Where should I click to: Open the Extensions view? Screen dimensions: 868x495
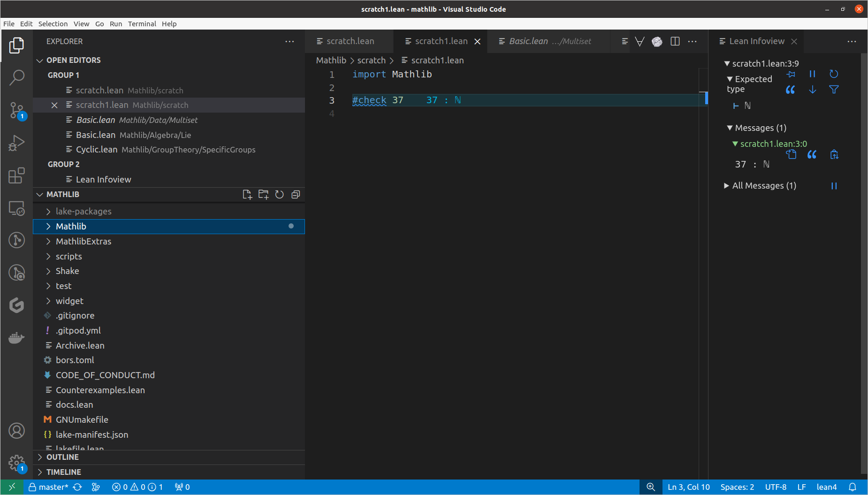pos(16,176)
